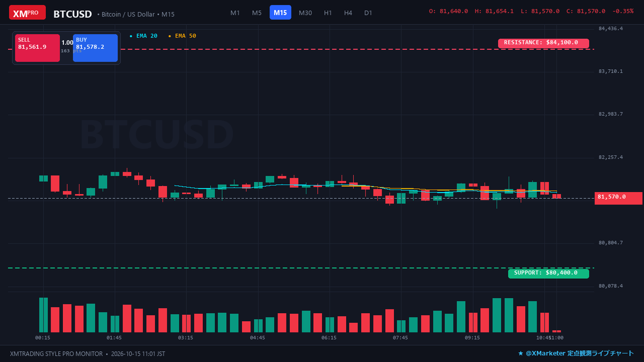Viewport: 644px width, 362px height.
Task: Open the @XMarketer live chart link
Action: (x=576, y=353)
